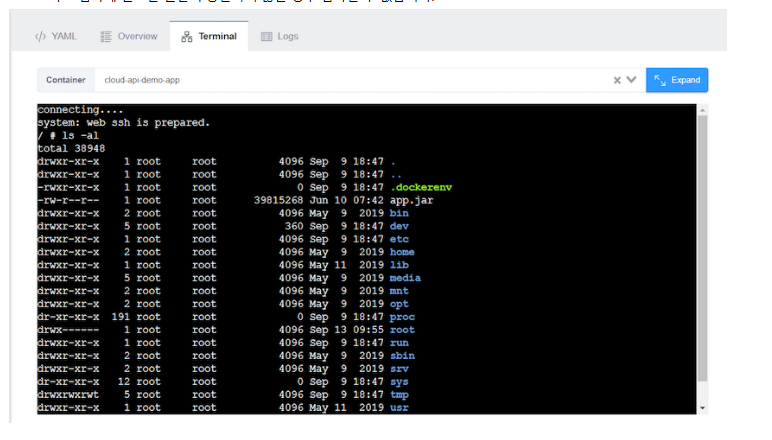772x440 pixels.
Task: Click the dev directory name
Action: tap(399, 226)
